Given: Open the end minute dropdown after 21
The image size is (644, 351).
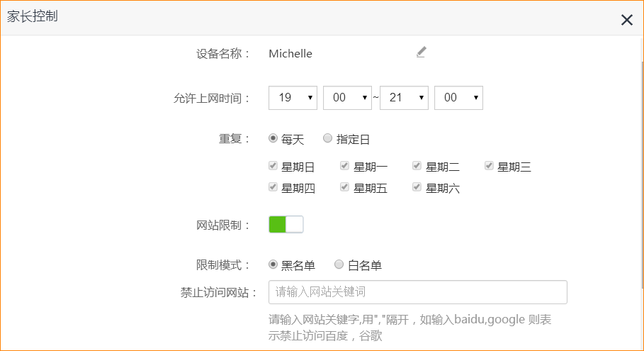Looking at the screenshot, I should [459, 98].
